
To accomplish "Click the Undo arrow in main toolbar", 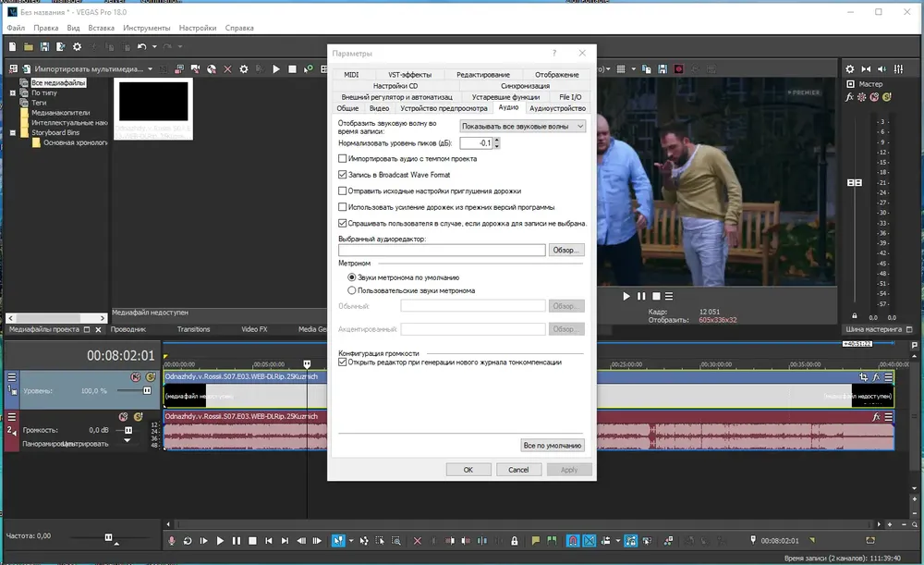I will 141,46.
